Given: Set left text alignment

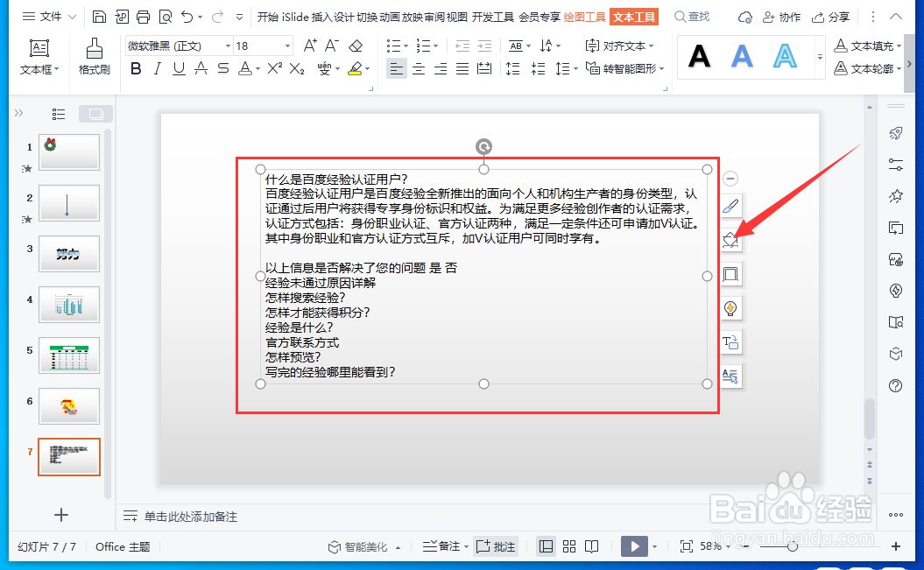Looking at the screenshot, I should 397,69.
